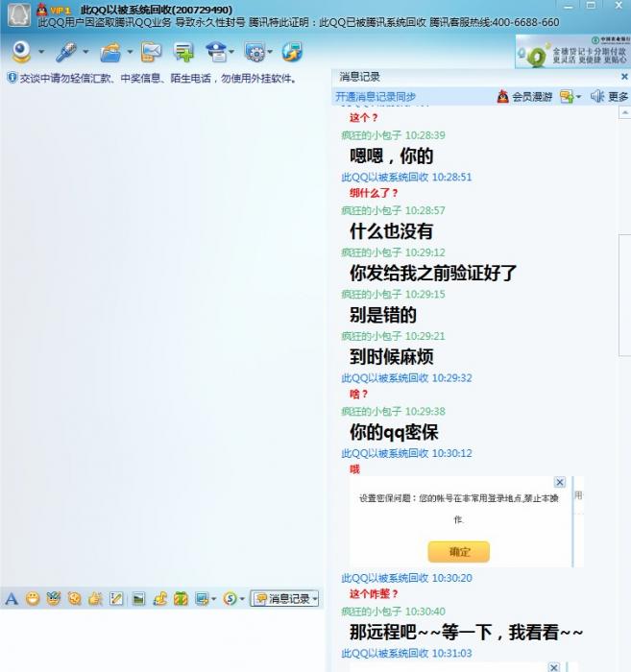This screenshot has width=631, height=672.
Task: Click the contact avatar in the title bar
Action: [x=19, y=15]
